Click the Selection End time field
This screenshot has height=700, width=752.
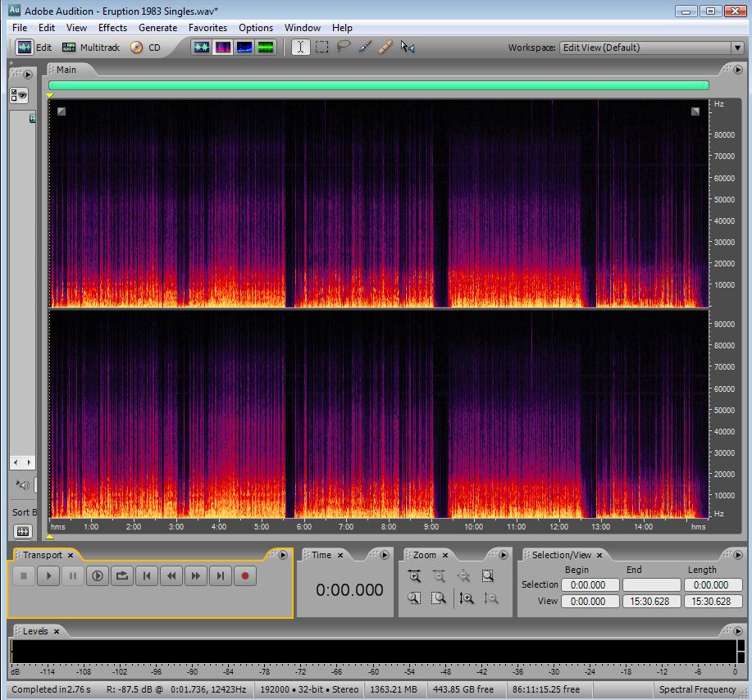click(651, 585)
